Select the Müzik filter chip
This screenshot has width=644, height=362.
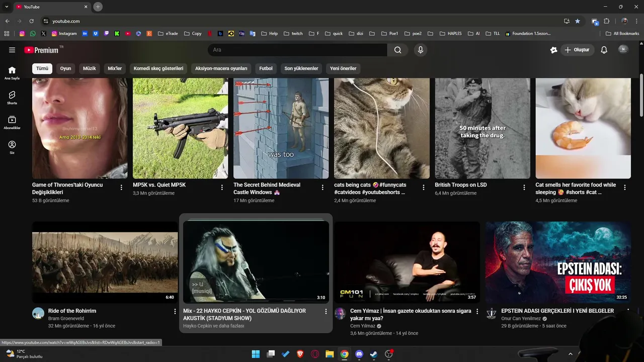tap(90, 68)
